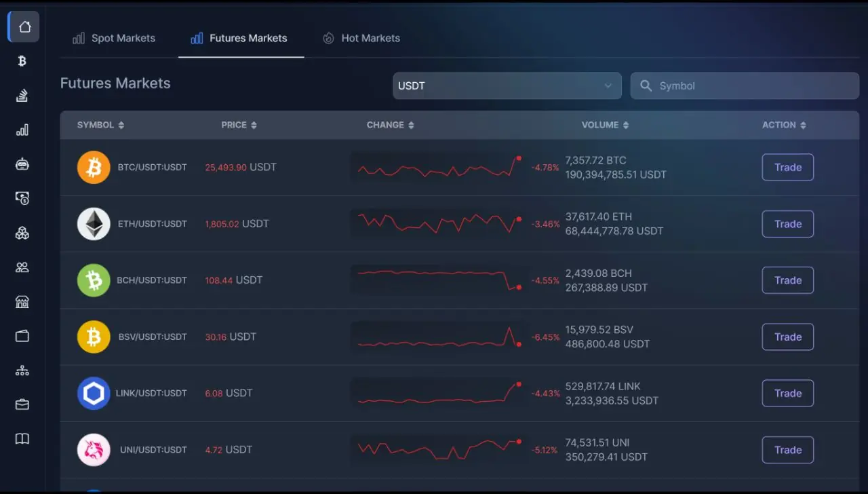Screen dimensions: 868x494
Task: Click the 529,817.74 LINK volume
Action: click(x=603, y=386)
